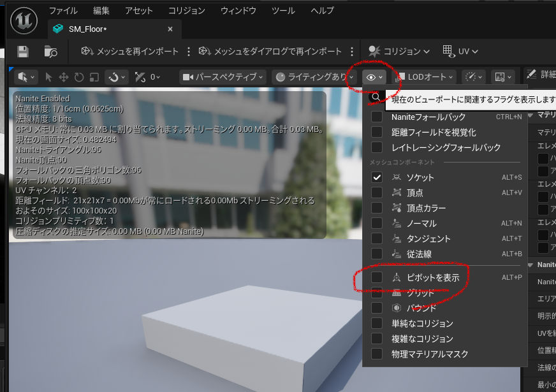Open the eye show-flags dropdown

(374, 77)
